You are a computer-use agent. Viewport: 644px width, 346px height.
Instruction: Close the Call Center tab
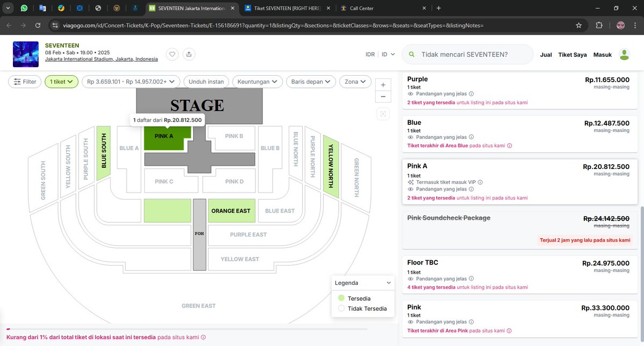(x=424, y=8)
